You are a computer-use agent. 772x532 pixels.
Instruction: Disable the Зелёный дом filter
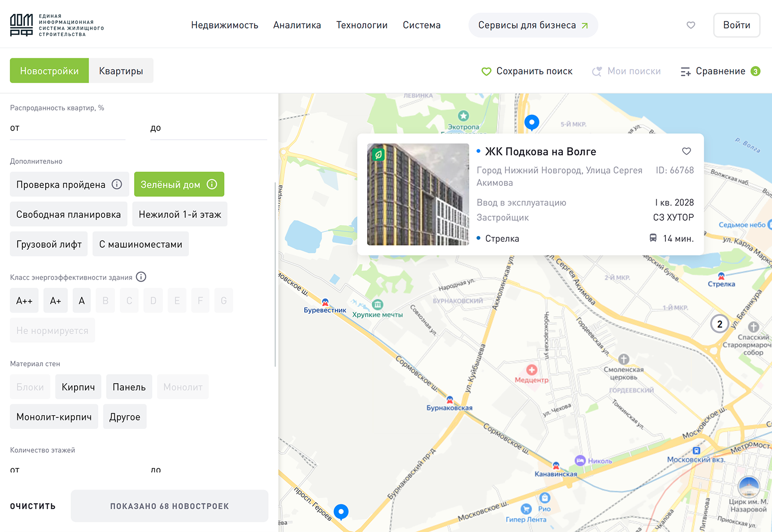[x=170, y=185]
